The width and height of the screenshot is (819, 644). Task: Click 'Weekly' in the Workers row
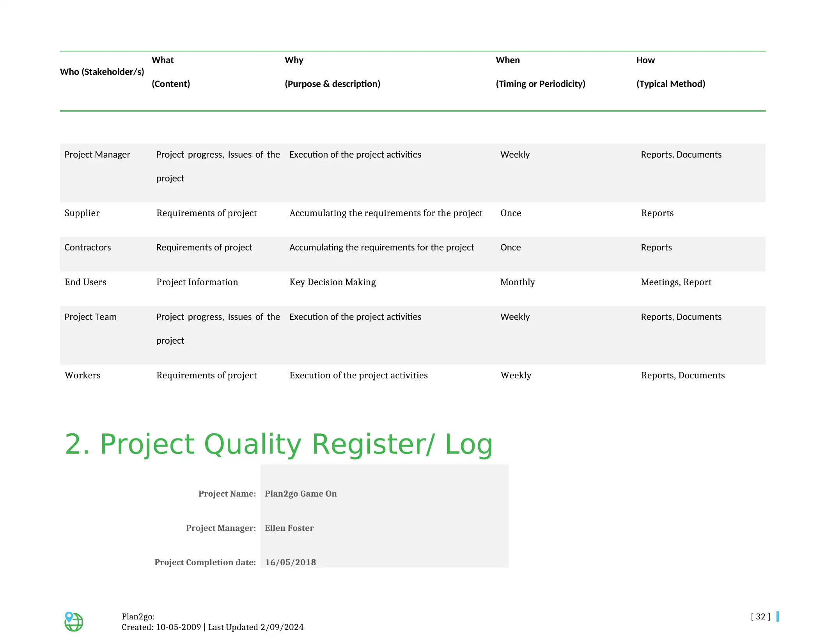tap(516, 375)
